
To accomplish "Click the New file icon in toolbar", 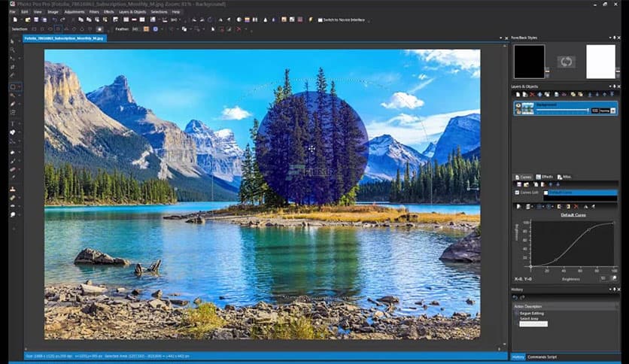I will pos(15,20).
